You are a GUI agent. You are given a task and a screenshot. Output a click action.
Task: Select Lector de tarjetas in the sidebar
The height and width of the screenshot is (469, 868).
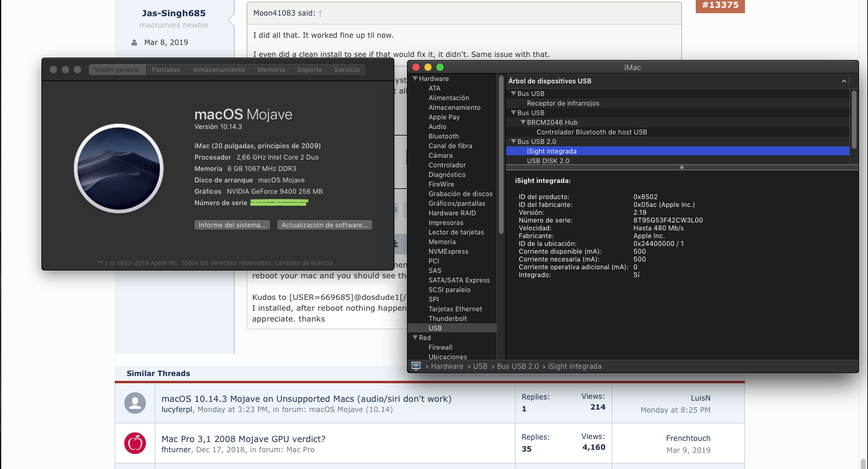[x=456, y=232]
